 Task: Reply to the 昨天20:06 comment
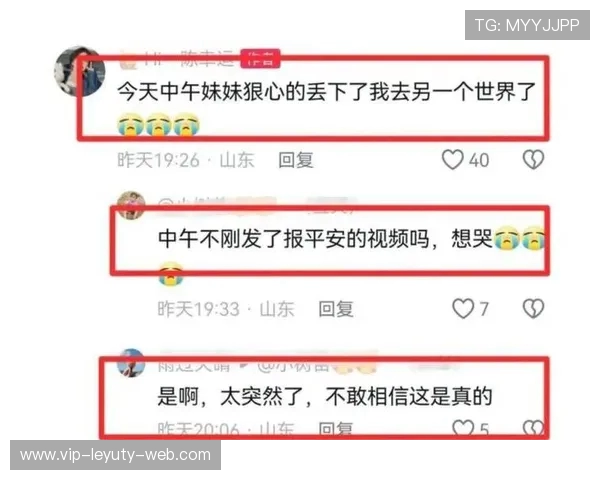click(x=336, y=429)
